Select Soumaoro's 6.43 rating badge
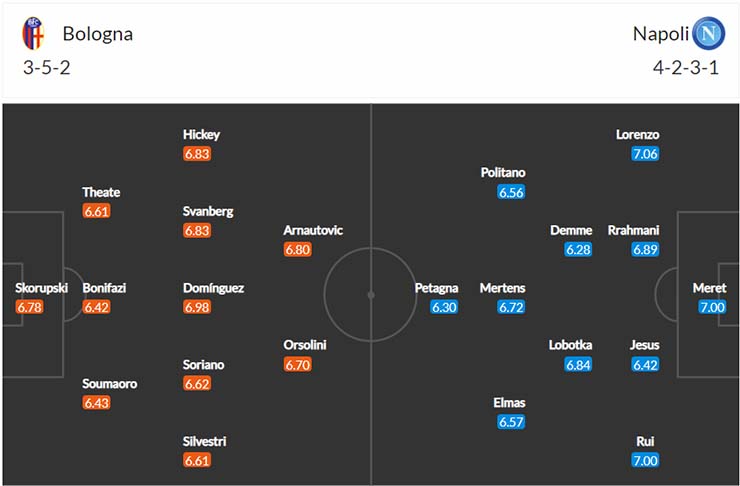This screenshot has height=486, width=740. pos(97,403)
